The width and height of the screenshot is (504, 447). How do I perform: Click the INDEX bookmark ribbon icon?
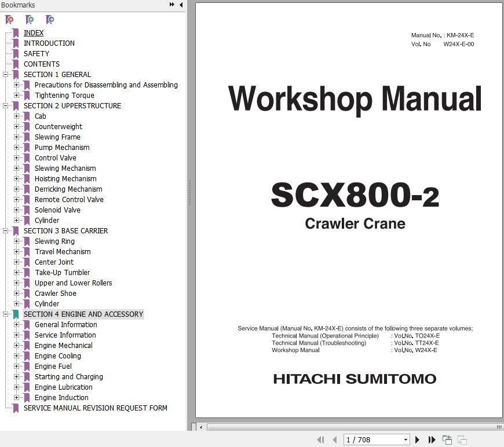click(x=16, y=33)
